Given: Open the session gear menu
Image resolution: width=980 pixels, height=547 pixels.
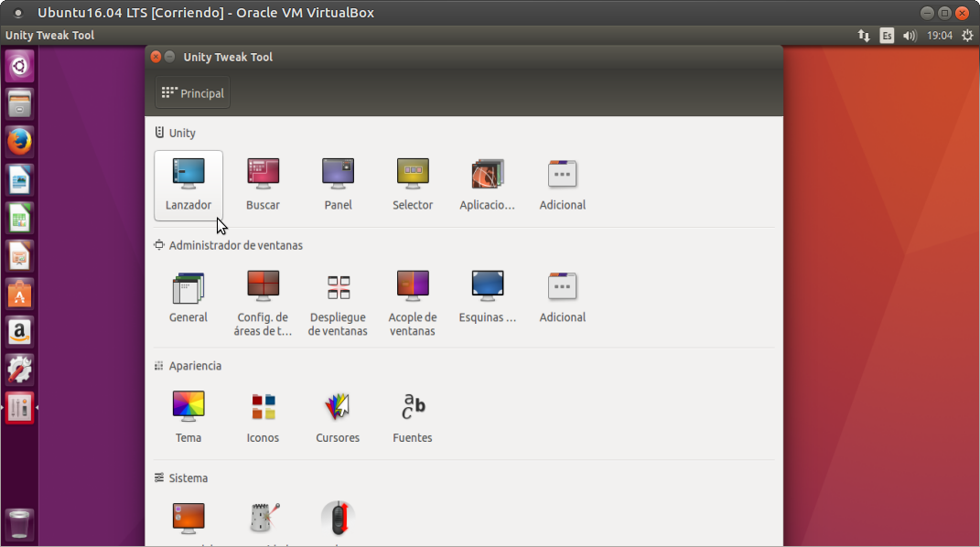Looking at the screenshot, I should click(x=967, y=36).
